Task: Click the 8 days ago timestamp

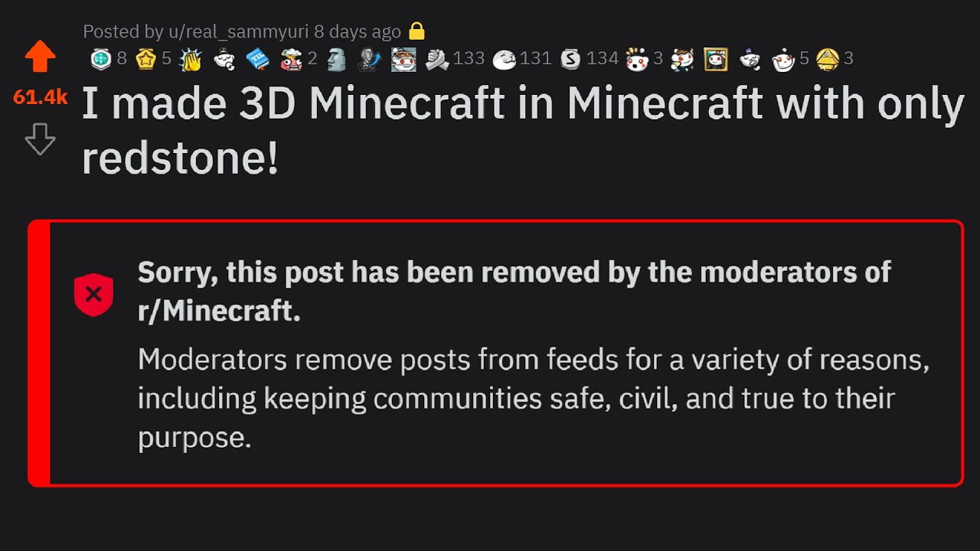Action: tap(358, 31)
